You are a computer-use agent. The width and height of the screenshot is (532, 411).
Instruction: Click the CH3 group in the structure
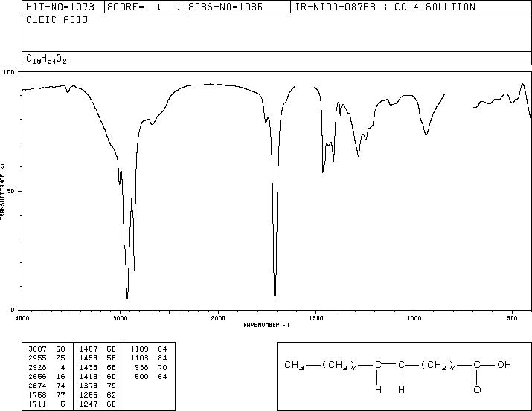(294, 366)
